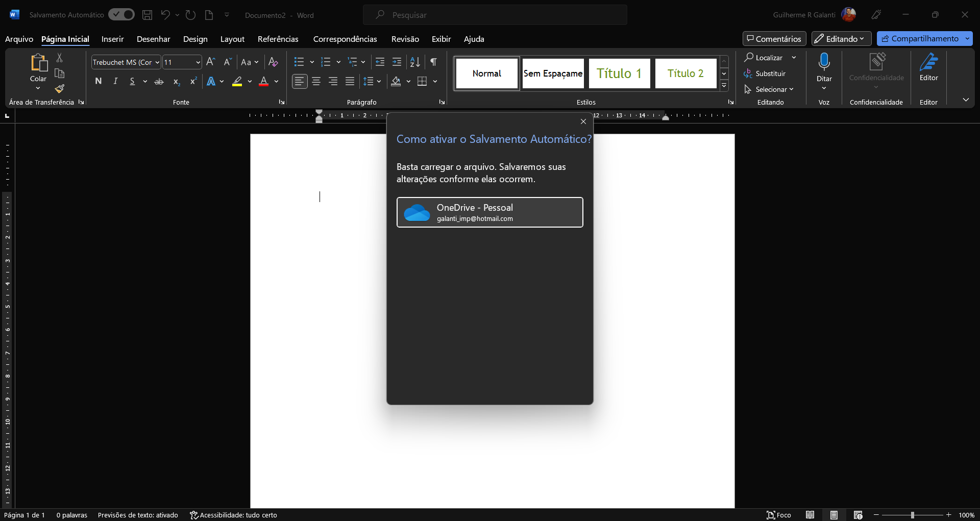980x521 pixels.
Task: Apply superscript formatting
Action: pyautogui.click(x=193, y=81)
